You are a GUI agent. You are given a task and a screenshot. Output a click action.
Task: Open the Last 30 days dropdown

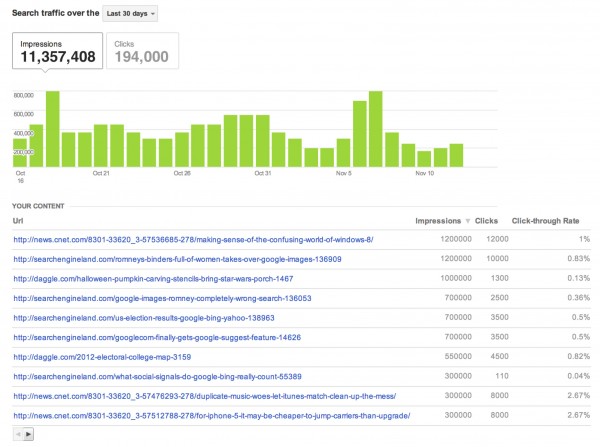130,14
